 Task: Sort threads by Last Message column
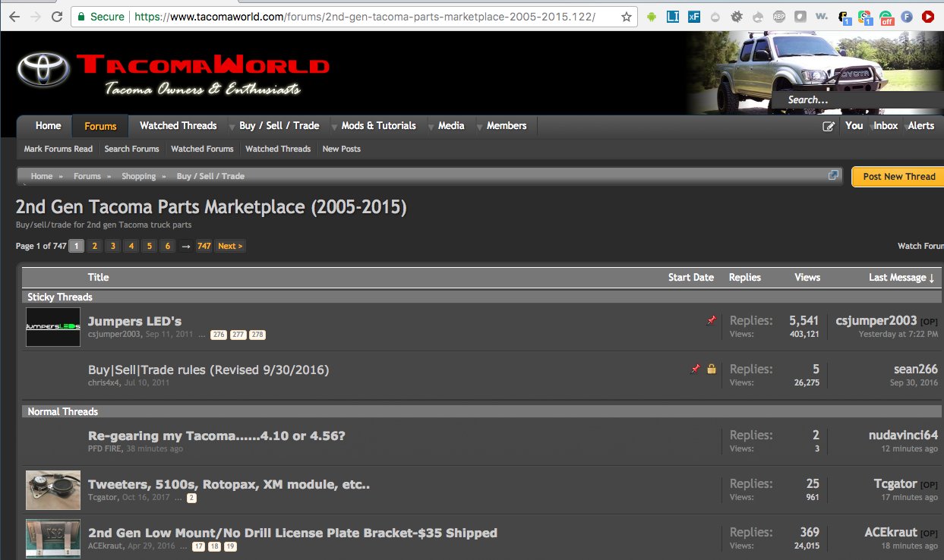901,278
